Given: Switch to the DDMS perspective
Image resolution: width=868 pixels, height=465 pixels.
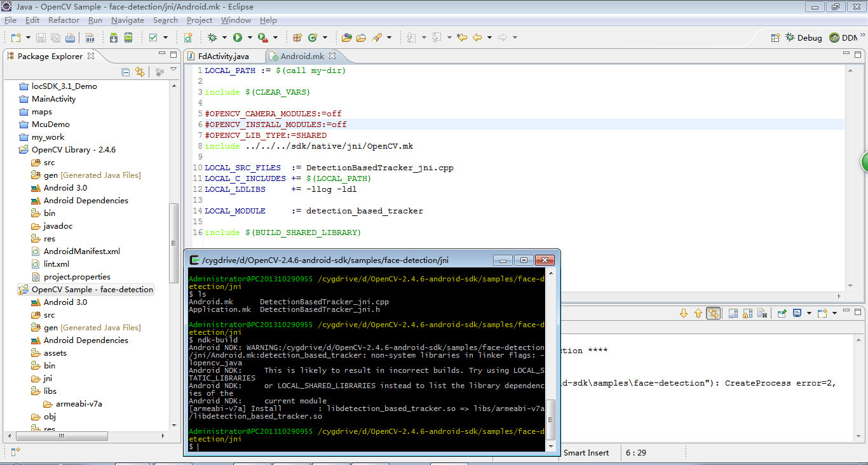Looking at the screenshot, I should (x=843, y=37).
